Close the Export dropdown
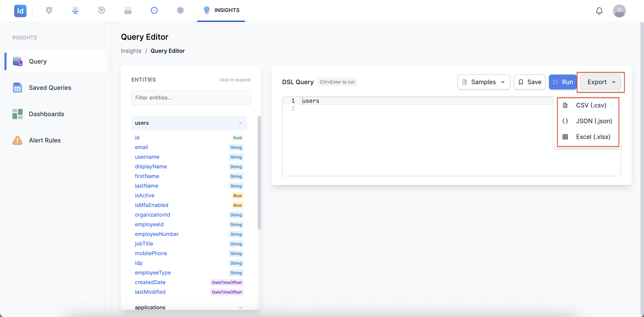This screenshot has height=317, width=644. 600,82
